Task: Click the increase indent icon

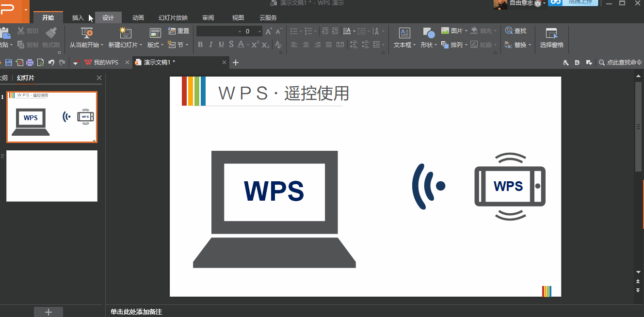Action: click(x=335, y=31)
